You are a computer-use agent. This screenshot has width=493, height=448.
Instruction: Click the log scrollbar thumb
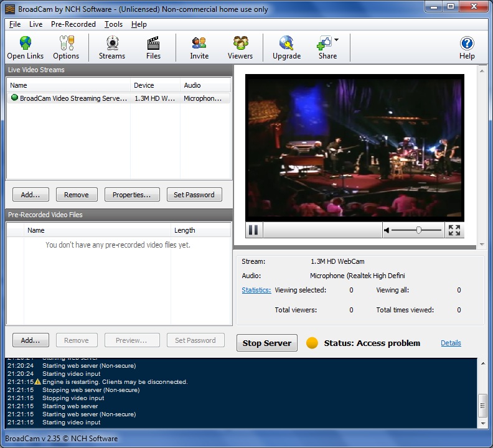pyautogui.click(x=482, y=406)
